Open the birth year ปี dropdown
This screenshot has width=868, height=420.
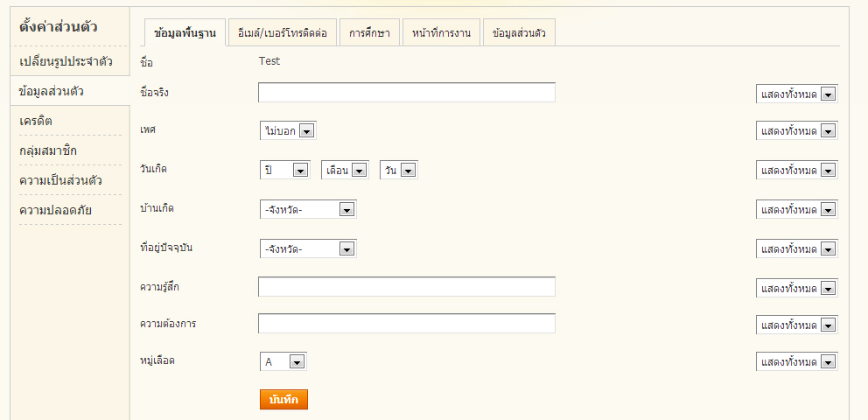point(285,171)
